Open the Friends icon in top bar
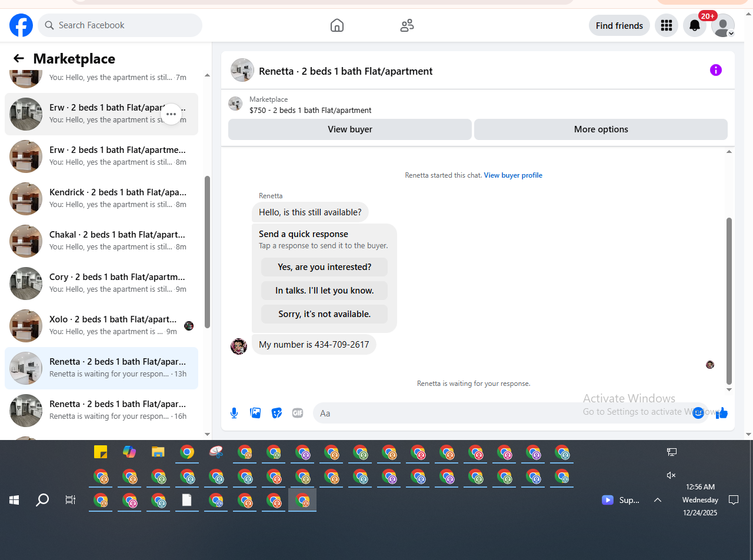Image resolution: width=753 pixels, height=560 pixels. [x=407, y=25]
